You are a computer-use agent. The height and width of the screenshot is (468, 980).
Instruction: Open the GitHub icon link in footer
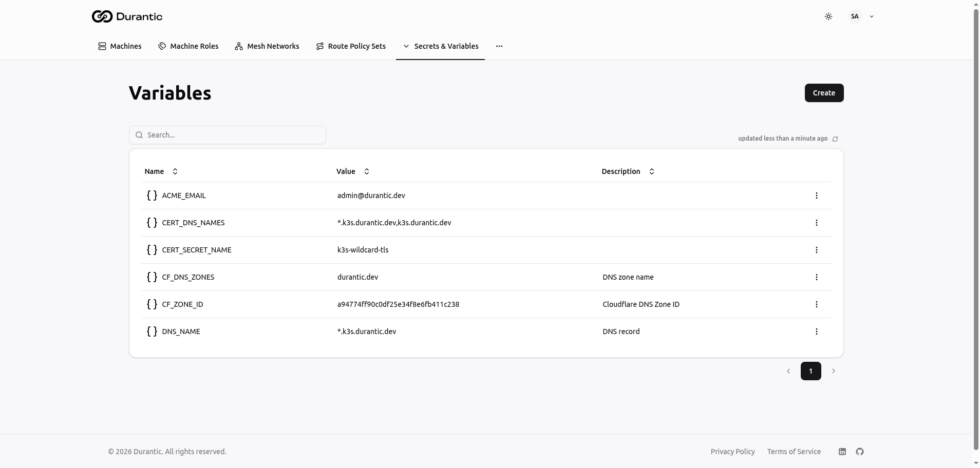pos(859,452)
